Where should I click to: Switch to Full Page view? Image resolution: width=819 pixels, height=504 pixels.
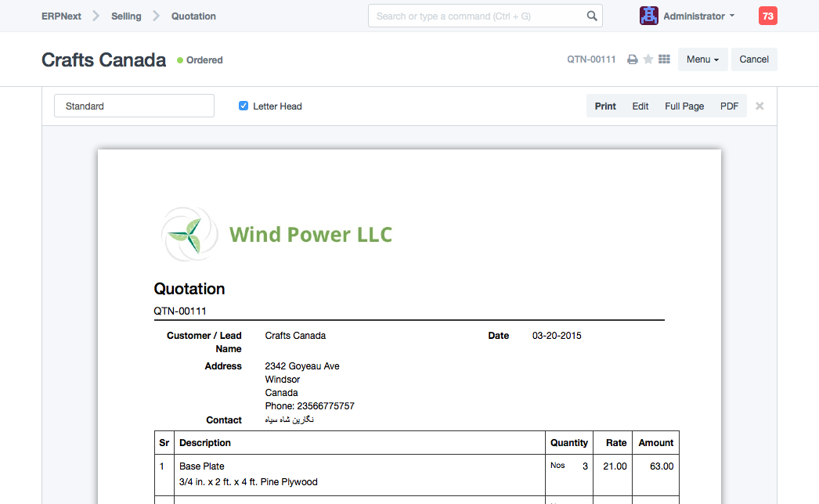[x=684, y=106]
